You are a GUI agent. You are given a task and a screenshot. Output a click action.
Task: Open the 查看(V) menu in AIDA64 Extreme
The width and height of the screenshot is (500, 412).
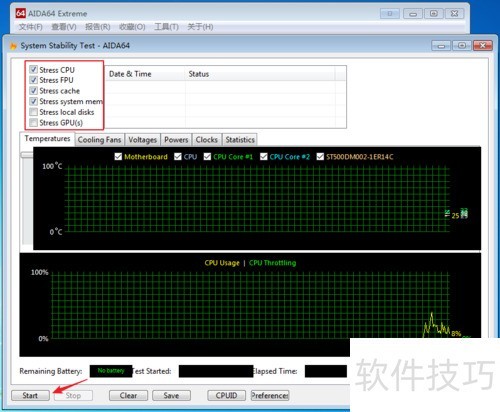pos(64,27)
